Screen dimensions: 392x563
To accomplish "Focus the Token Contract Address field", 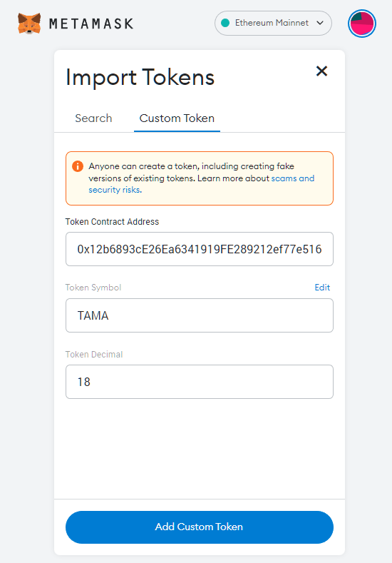I will (x=200, y=249).
